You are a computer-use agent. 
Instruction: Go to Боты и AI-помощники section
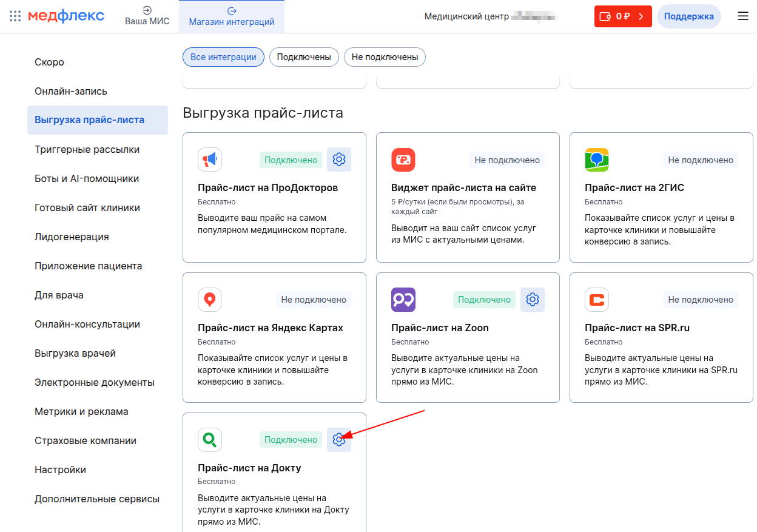pos(87,178)
